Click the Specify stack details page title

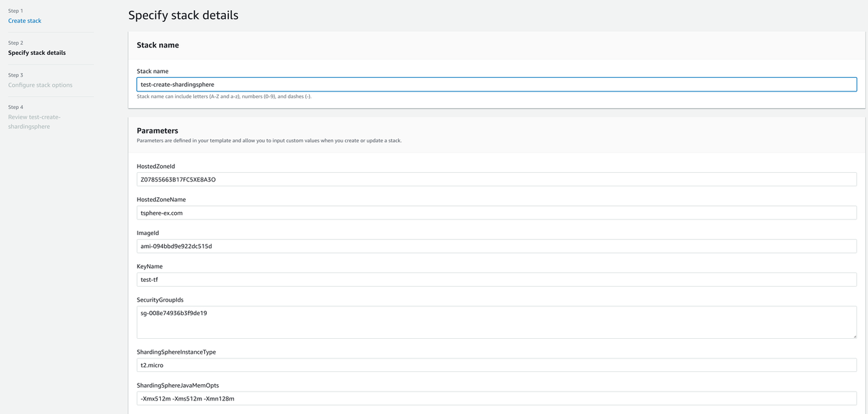(x=183, y=15)
